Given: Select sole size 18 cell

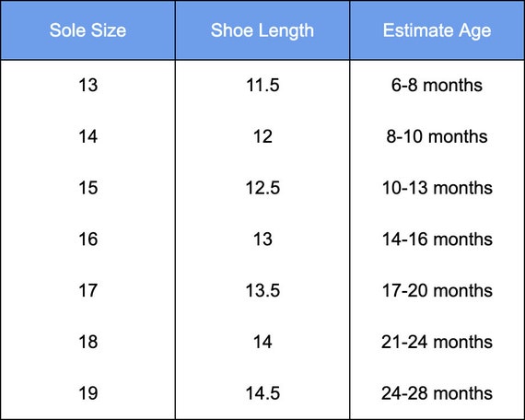Looking at the screenshot, I should 88,342.
